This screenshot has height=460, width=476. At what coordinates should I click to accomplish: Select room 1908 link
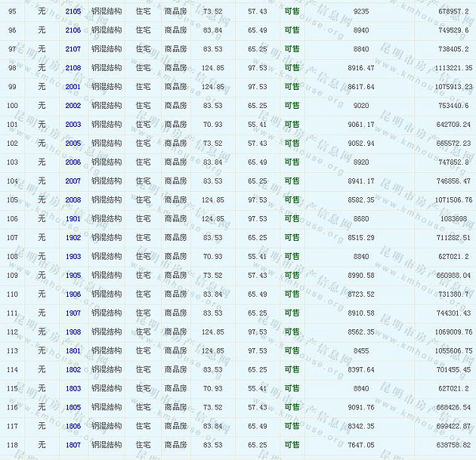(x=73, y=332)
